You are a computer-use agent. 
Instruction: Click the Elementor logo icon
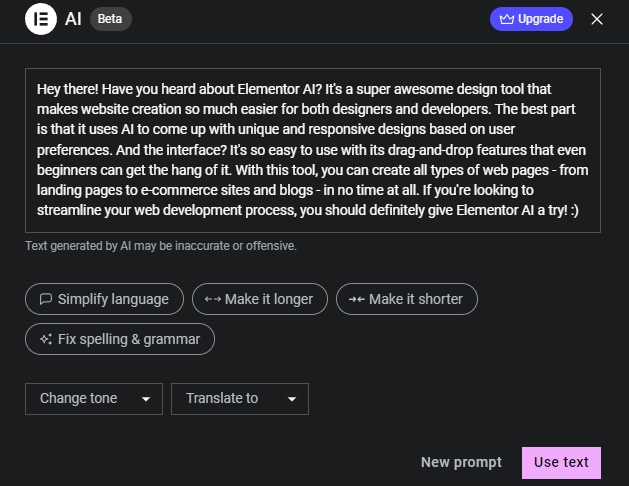41,19
